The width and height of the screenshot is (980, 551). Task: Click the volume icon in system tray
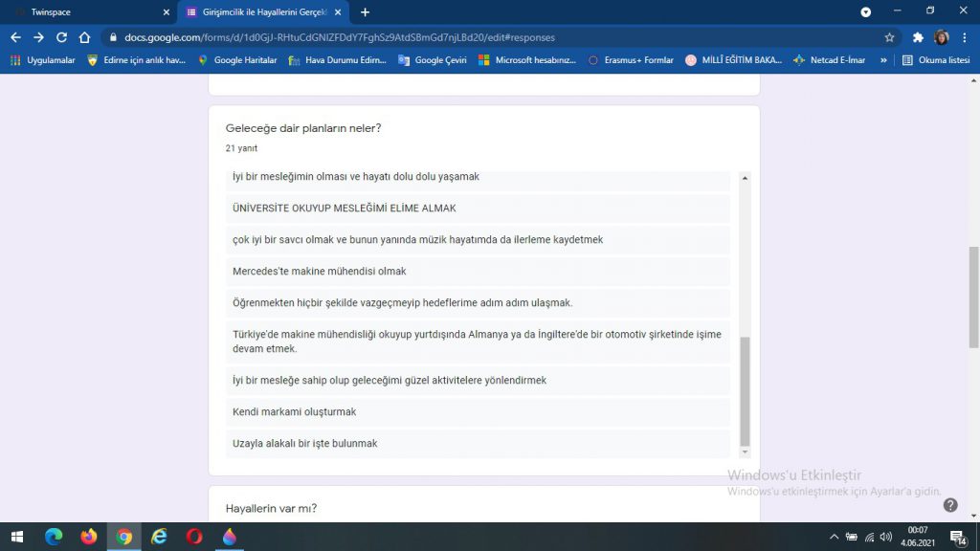887,538
